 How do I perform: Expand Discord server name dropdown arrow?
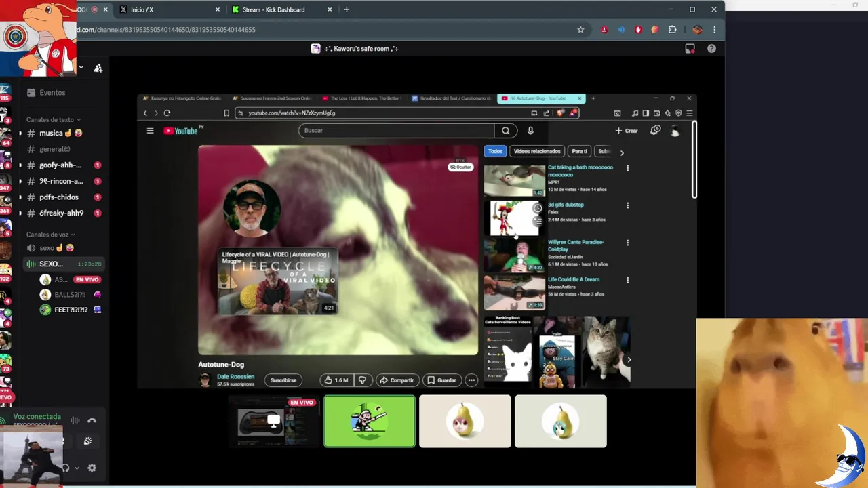coord(81,68)
